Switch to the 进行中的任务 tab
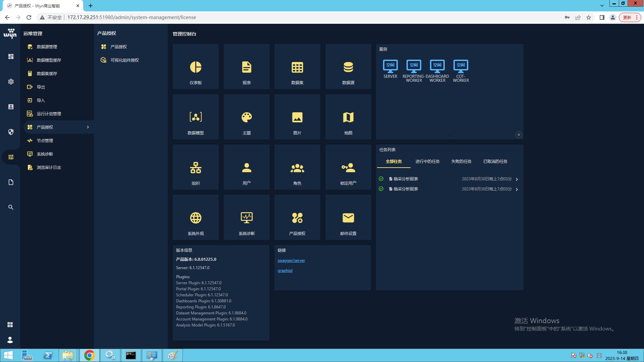This screenshot has height=362, width=644. pos(427,162)
